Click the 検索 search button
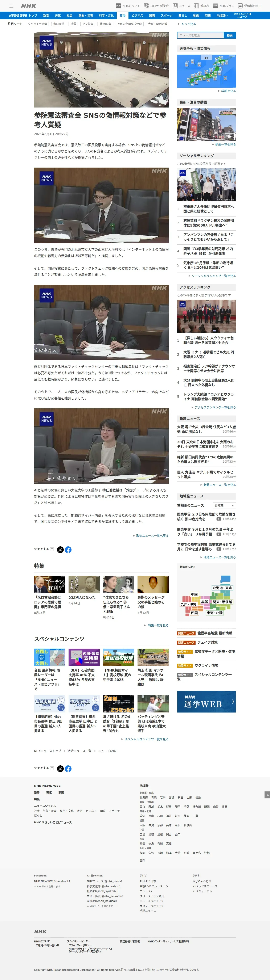Image resolution: width=270 pixels, height=980 pixels. 230,35
